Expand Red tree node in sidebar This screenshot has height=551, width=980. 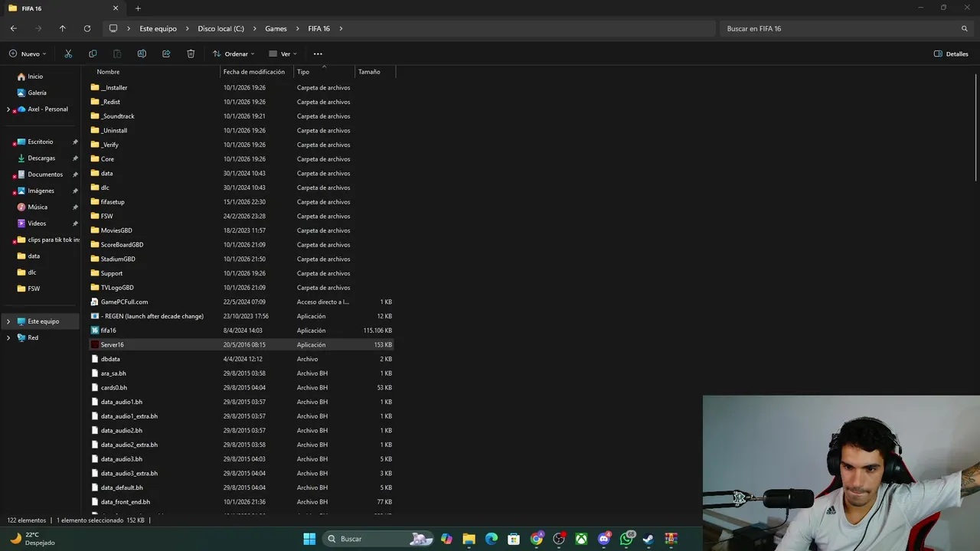[x=8, y=337]
